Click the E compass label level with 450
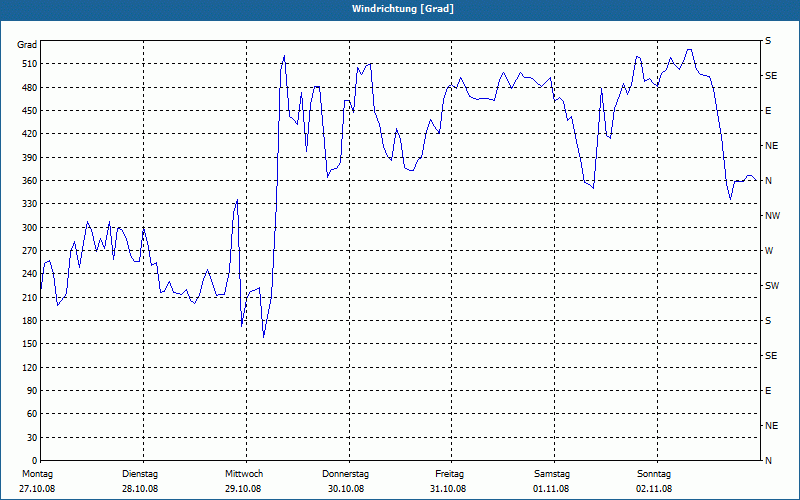 (x=768, y=111)
